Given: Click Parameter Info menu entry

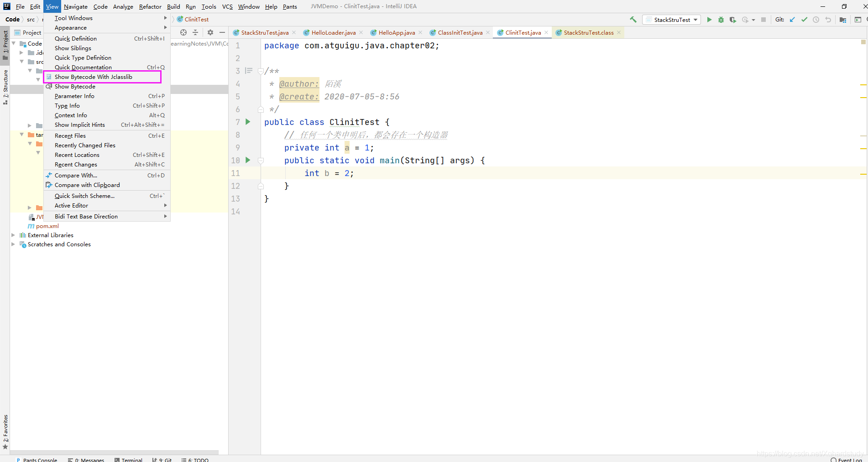Looking at the screenshot, I should pyautogui.click(x=107, y=96).
